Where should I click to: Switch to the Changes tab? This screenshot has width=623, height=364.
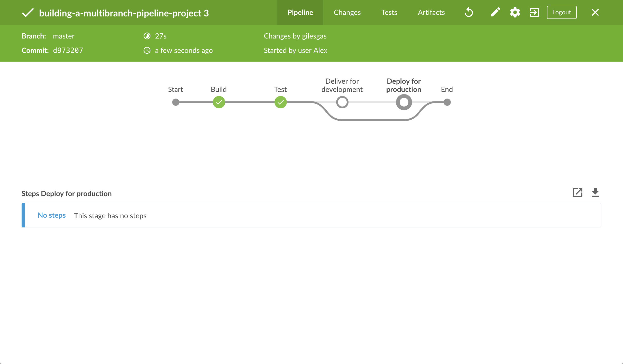[x=347, y=13]
